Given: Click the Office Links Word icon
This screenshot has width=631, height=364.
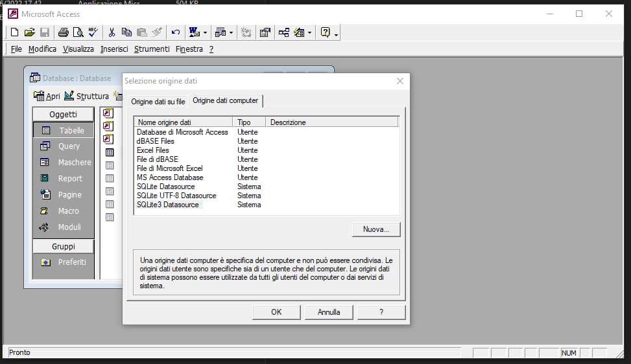Looking at the screenshot, I should [195, 32].
